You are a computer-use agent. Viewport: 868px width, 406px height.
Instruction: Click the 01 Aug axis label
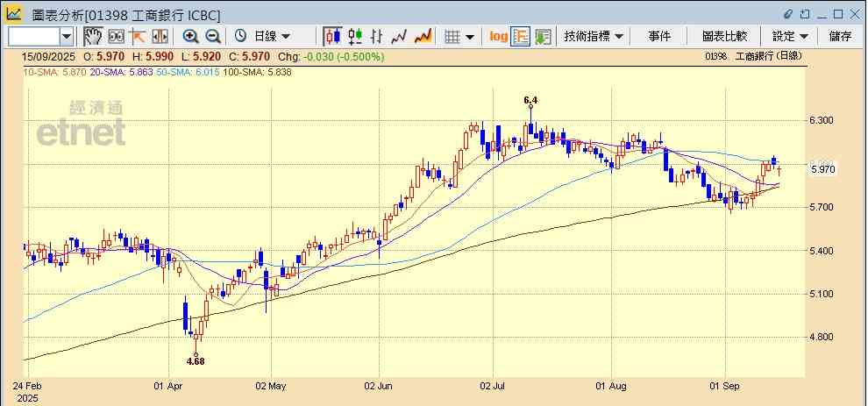(x=612, y=386)
